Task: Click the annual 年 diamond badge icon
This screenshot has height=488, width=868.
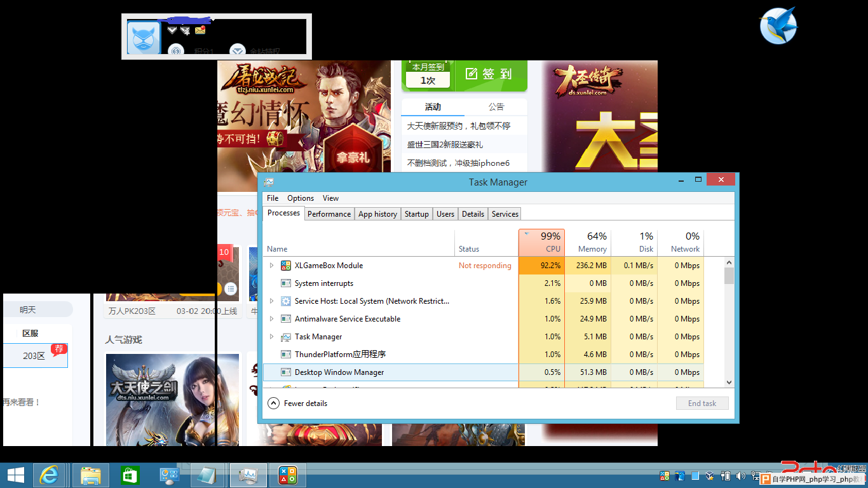Action: coord(186,30)
